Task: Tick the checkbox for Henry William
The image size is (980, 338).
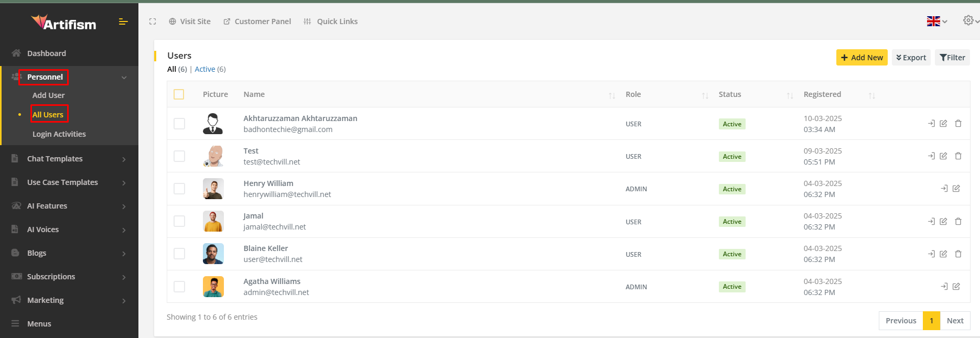Action: 179,189
